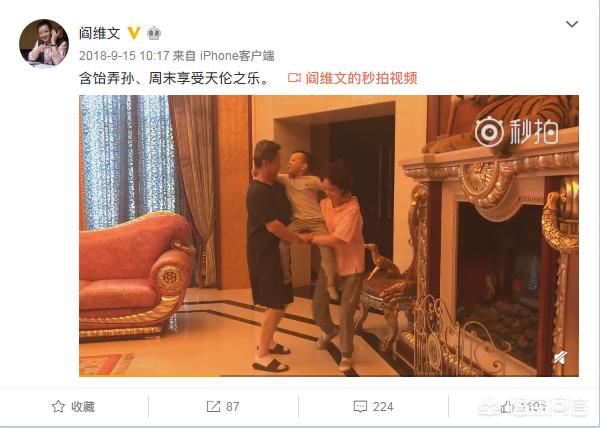
Task: Click the crown membership icon
Action: (x=154, y=33)
